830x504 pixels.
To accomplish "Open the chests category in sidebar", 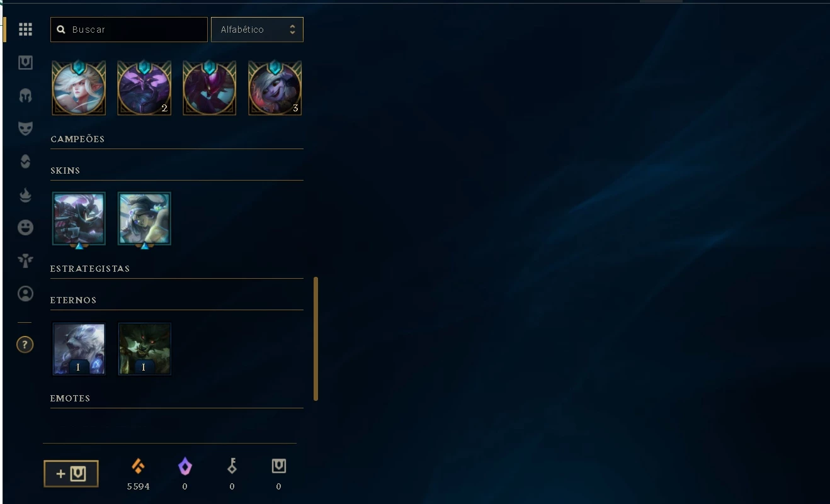I will [25, 62].
